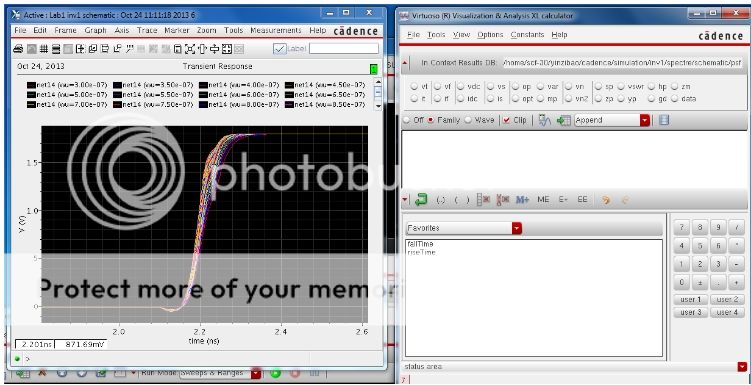
Task: Select the vdc radio button
Action: pos(460,87)
